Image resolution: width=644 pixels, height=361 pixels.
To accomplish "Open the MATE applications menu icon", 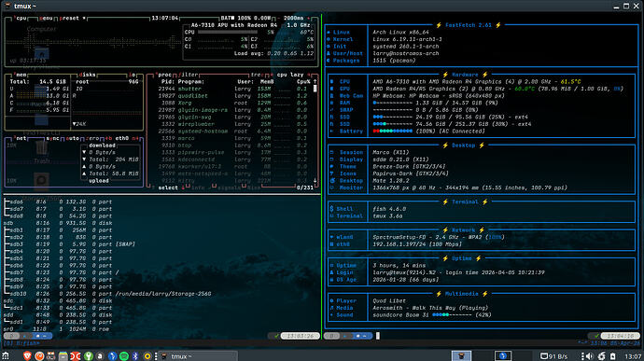I will click(6, 356).
